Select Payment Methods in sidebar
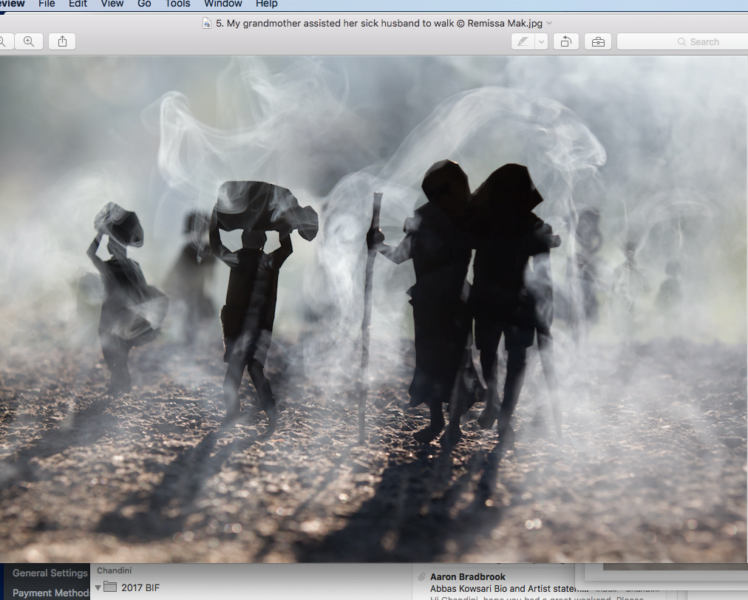The image size is (748, 600). [x=50, y=592]
